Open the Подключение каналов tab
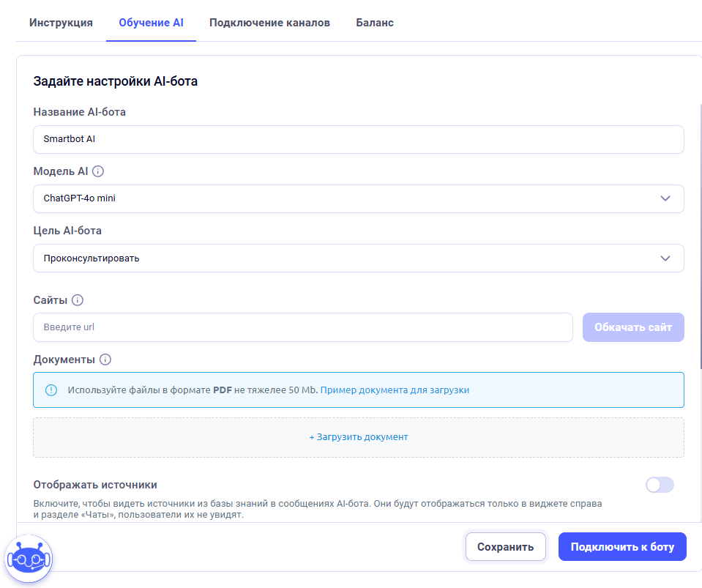Image resolution: width=702 pixels, height=588 pixels. (x=269, y=23)
